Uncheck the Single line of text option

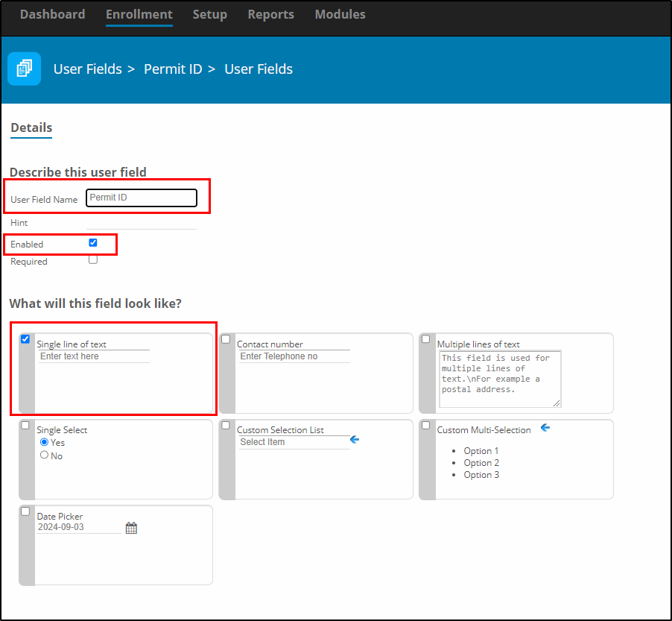[x=25, y=339]
